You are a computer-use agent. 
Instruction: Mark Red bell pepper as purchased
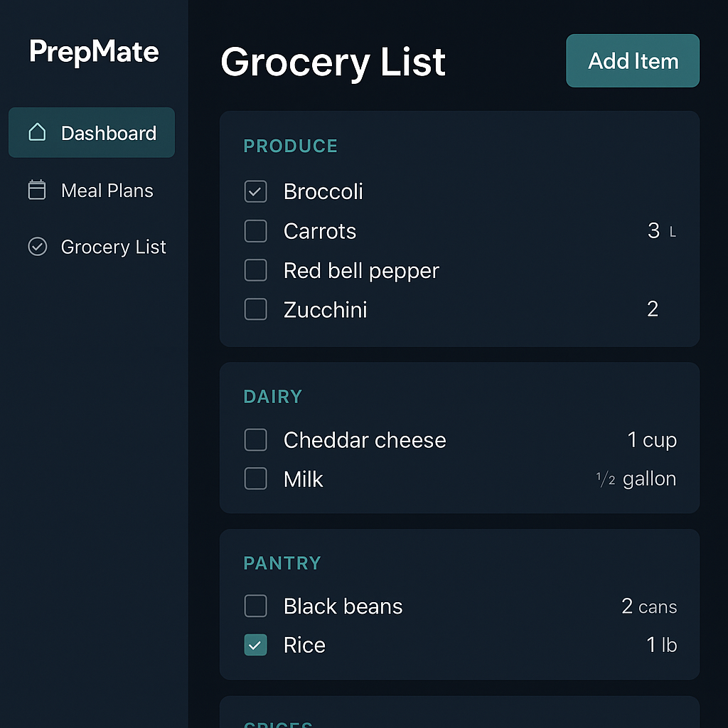point(255,270)
